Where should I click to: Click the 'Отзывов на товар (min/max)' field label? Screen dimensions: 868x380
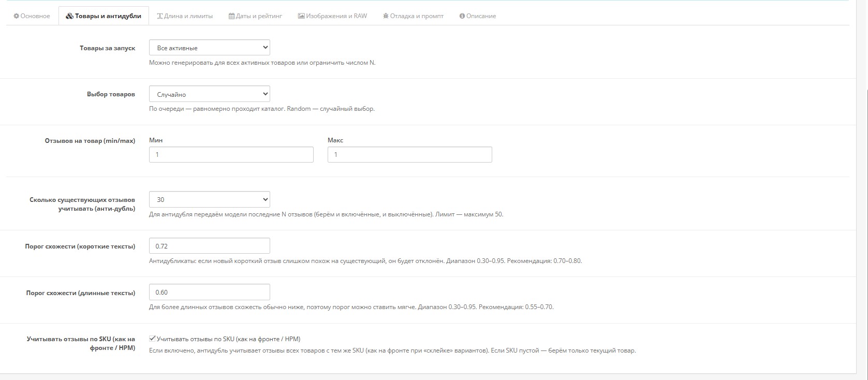pos(90,141)
